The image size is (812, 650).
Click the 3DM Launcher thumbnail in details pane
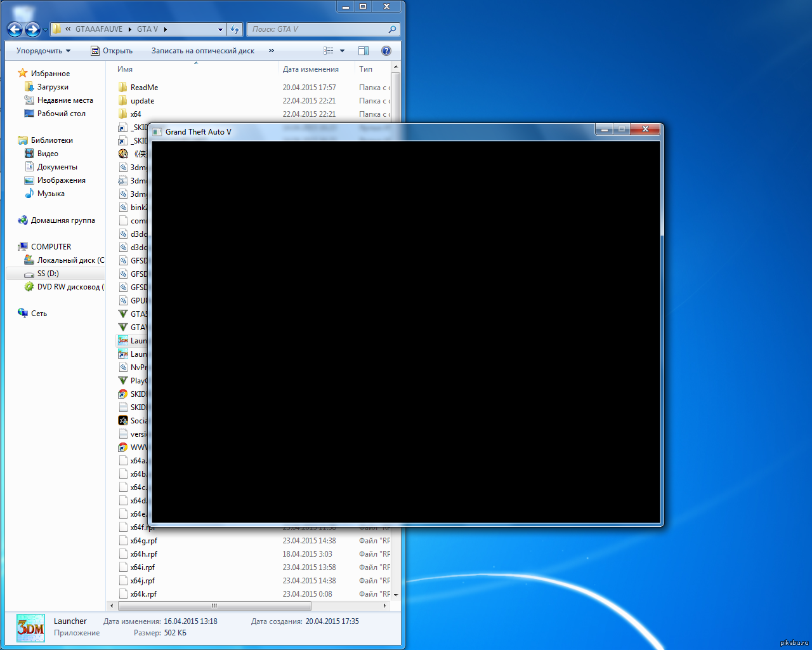(x=30, y=628)
